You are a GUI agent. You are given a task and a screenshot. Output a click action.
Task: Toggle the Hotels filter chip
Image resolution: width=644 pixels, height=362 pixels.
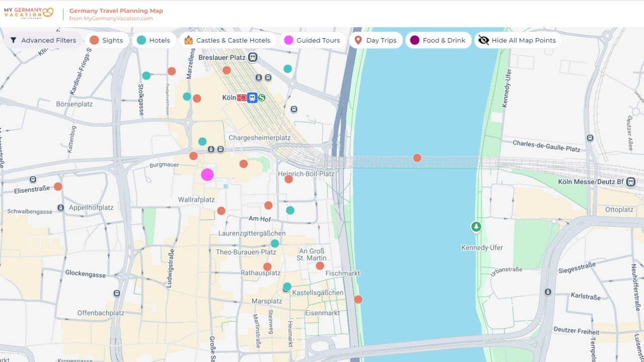click(x=153, y=40)
